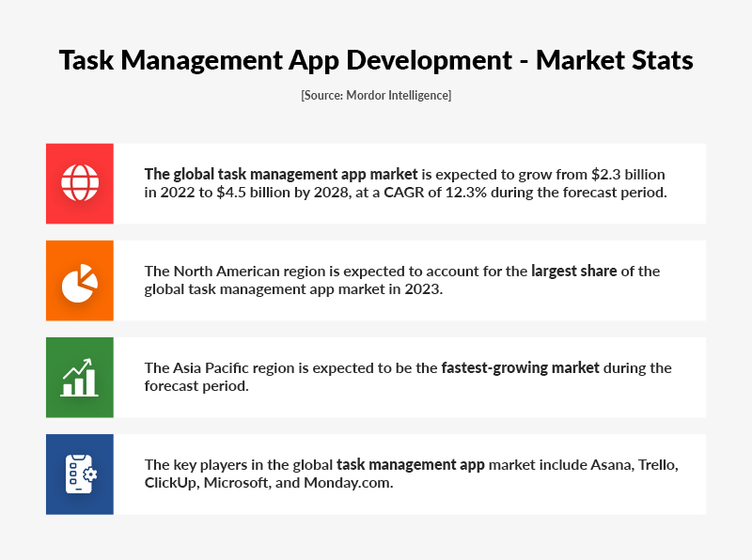Viewport: 752px width, 560px height.
Task: Click the text 'CAGR of 12.3%'
Action: (435, 193)
